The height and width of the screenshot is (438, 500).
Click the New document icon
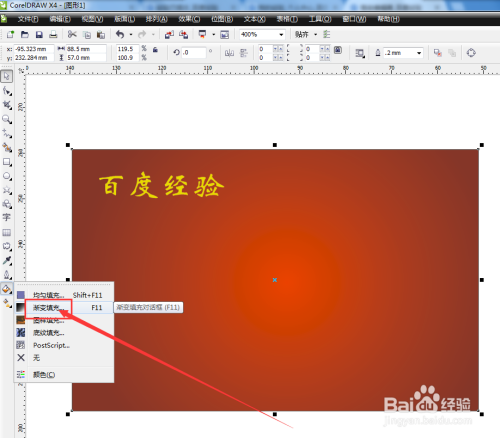(10, 34)
